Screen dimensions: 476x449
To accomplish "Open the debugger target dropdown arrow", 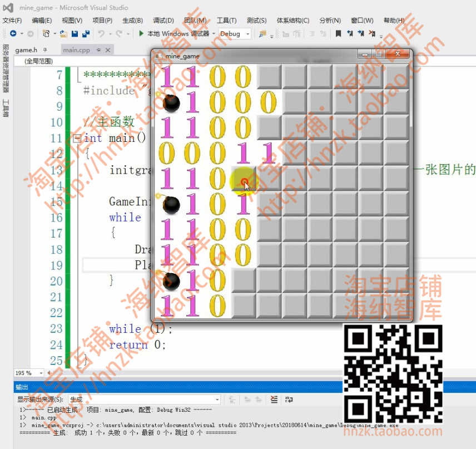I will pos(214,34).
